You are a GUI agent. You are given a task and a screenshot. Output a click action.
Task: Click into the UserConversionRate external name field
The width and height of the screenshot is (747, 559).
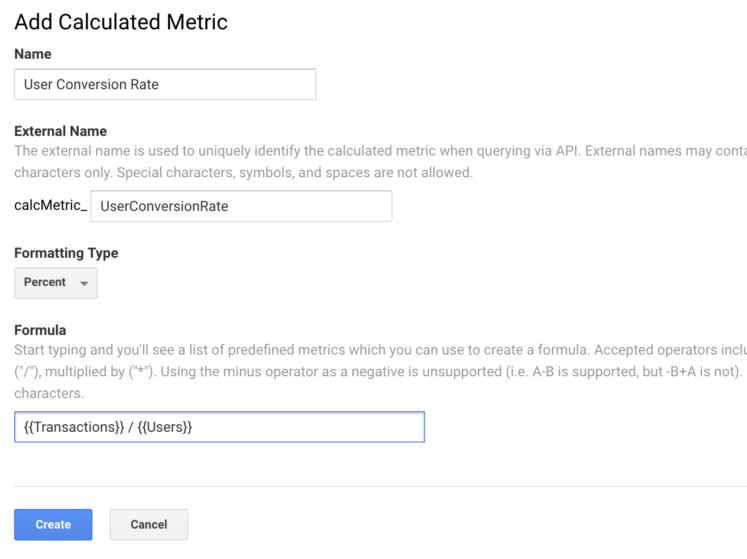click(241, 206)
